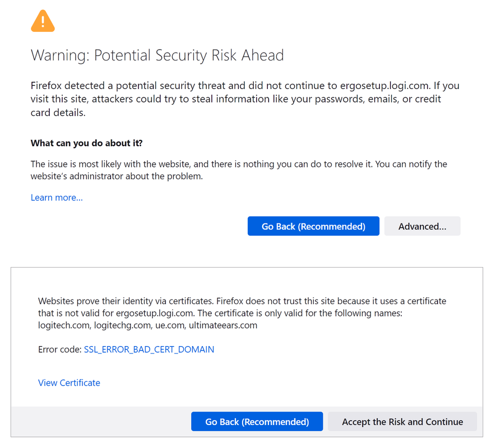Choose Accept the Risk and Continue

pyautogui.click(x=402, y=422)
